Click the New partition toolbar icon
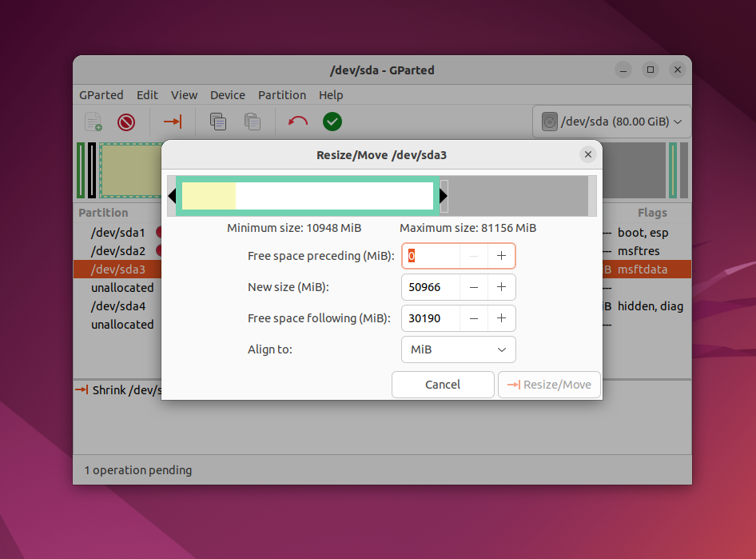The image size is (756, 559). tap(93, 122)
